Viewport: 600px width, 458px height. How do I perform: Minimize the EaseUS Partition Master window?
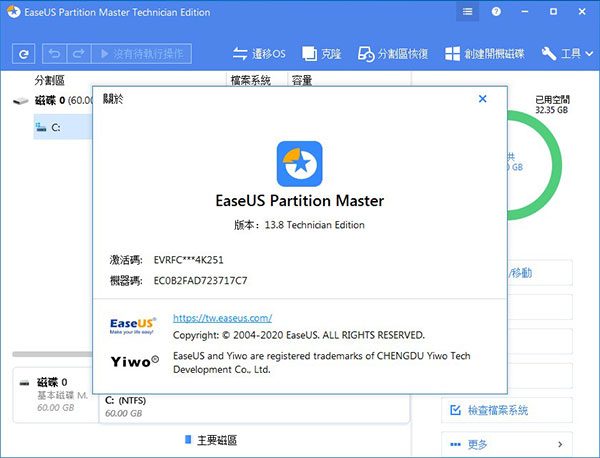[x=525, y=11]
